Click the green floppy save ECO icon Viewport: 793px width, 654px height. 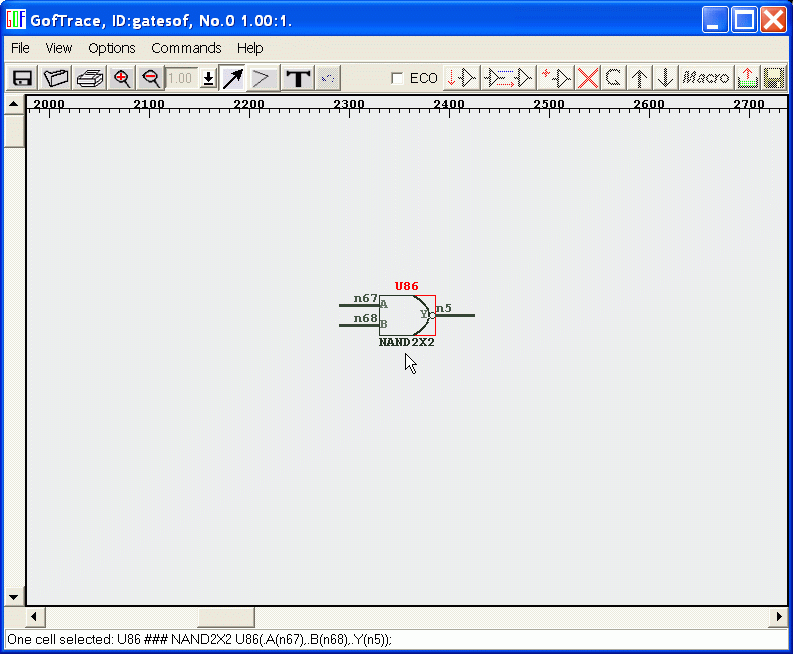point(774,78)
